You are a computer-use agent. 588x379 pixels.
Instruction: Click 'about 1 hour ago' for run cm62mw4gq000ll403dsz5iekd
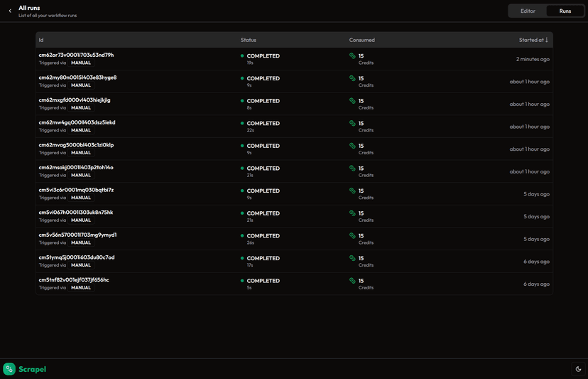530,127
